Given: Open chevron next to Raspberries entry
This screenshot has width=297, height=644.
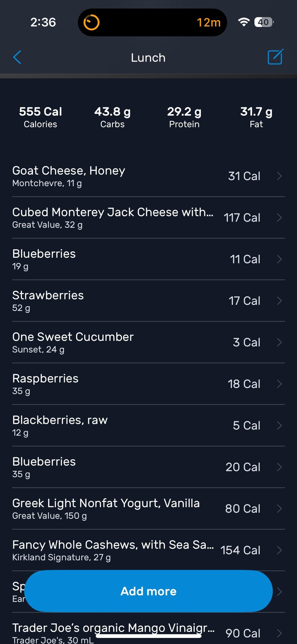Looking at the screenshot, I should (x=279, y=384).
